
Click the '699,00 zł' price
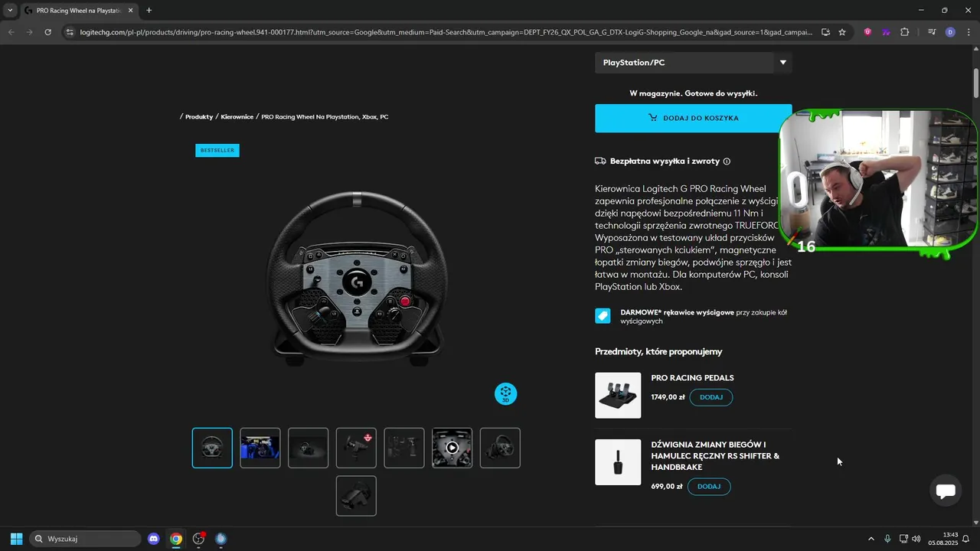tap(666, 487)
